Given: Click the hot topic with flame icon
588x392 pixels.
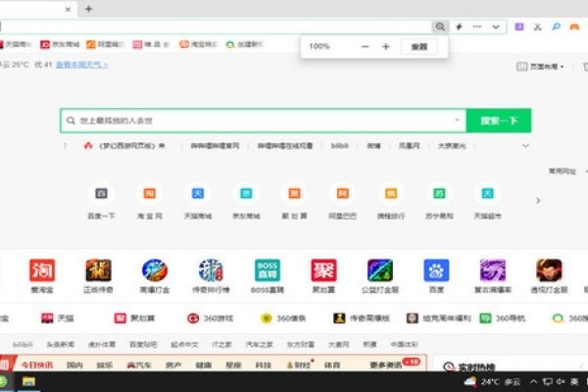Looking at the screenshot, I should (x=124, y=146).
